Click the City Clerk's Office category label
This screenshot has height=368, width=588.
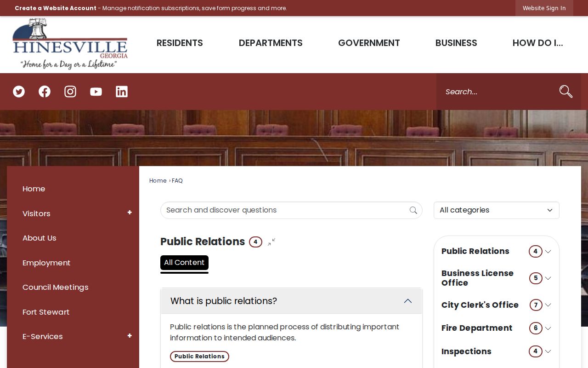click(x=480, y=305)
